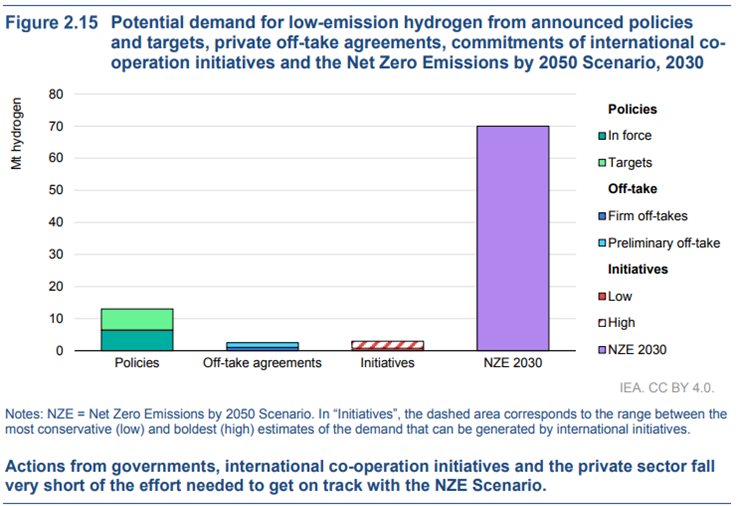
Task: Click the Figure 2.15 title heading
Action: coord(52,22)
